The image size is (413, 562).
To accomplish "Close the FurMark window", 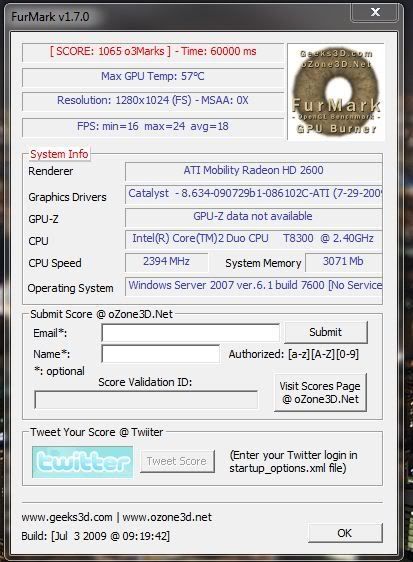I will (375, 12).
